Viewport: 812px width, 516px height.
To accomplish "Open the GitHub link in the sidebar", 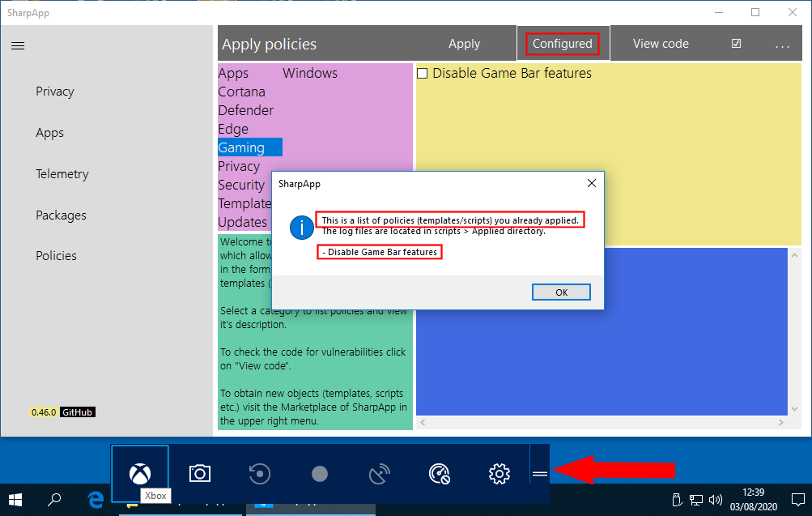I will tap(78, 412).
